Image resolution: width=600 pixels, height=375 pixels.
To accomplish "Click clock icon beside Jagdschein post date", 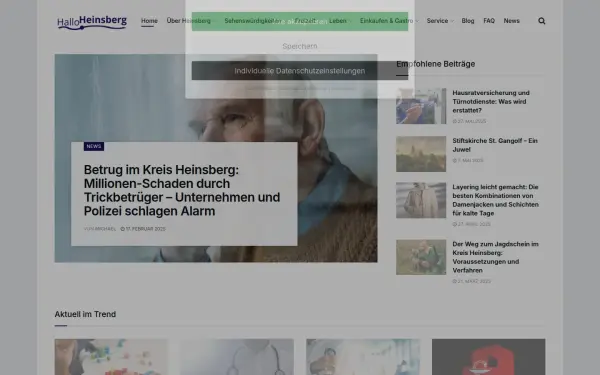I will click(x=455, y=281).
